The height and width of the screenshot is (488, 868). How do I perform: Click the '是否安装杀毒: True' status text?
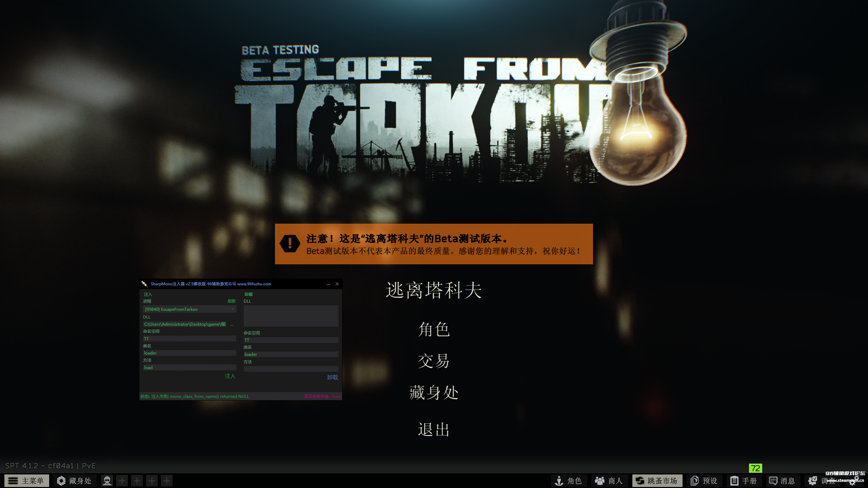pyautogui.click(x=322, y=396)
